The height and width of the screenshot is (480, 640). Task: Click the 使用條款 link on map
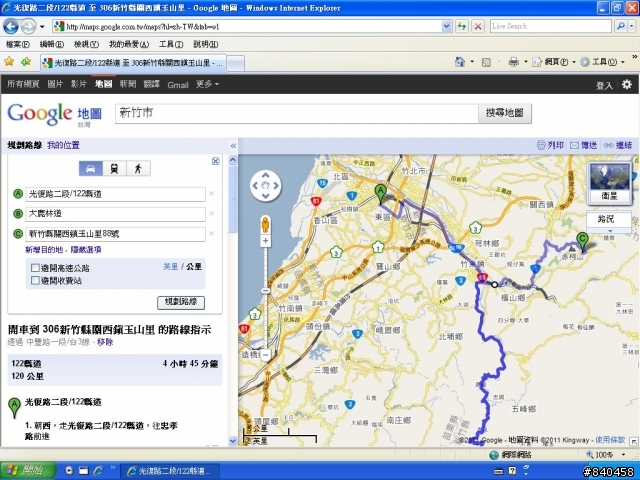(610, 440)
